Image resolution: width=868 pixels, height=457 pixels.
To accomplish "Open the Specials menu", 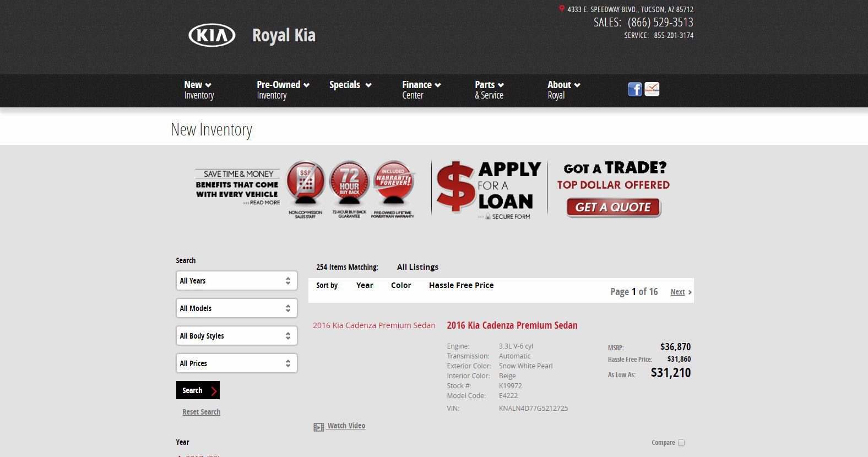I will pos(350,85).
